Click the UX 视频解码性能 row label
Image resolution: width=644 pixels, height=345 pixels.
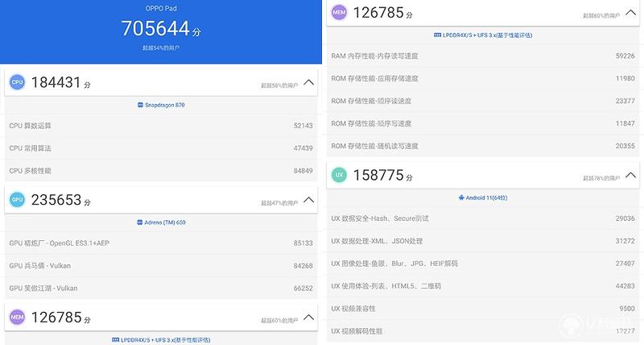357,331
